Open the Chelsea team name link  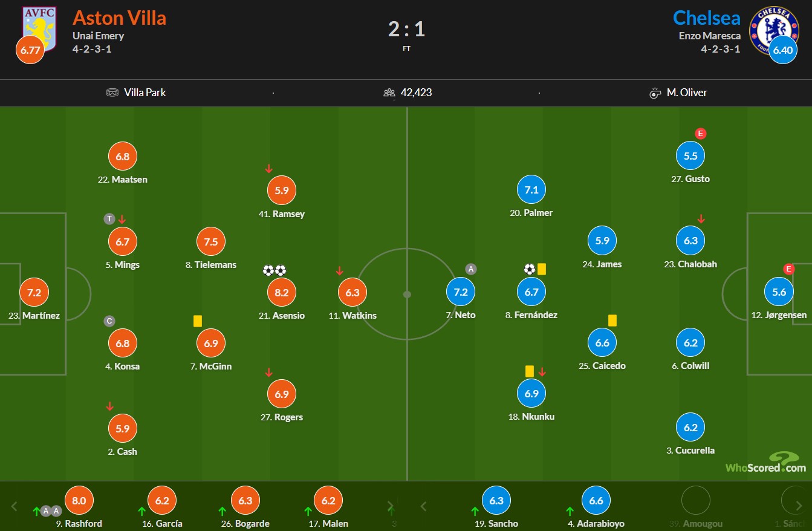tap(707, 18)
